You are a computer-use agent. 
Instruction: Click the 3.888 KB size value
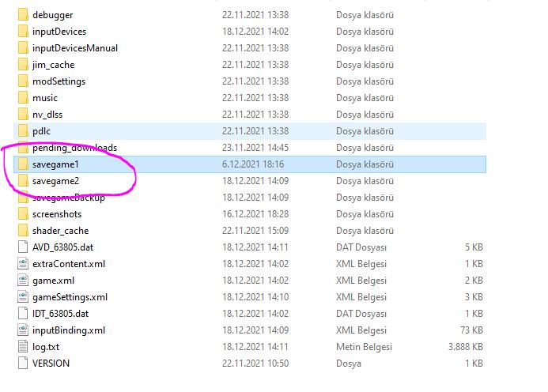[466, 347]
